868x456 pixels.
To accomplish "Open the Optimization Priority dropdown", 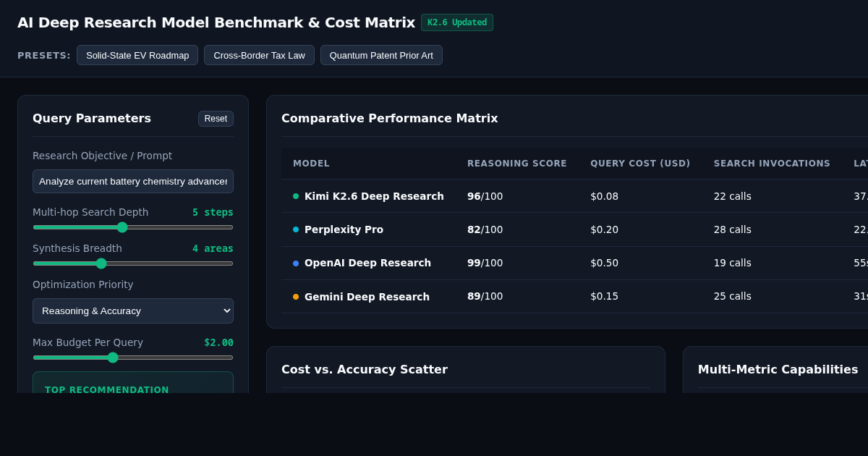I will click(133, 311).
